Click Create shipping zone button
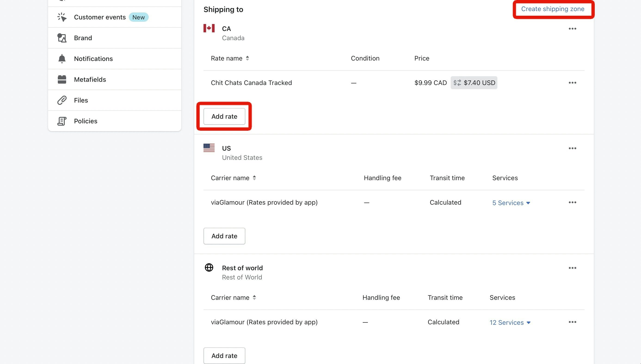Image resolution: width=641 pixels, height=364 pixels. pos(552,9)
